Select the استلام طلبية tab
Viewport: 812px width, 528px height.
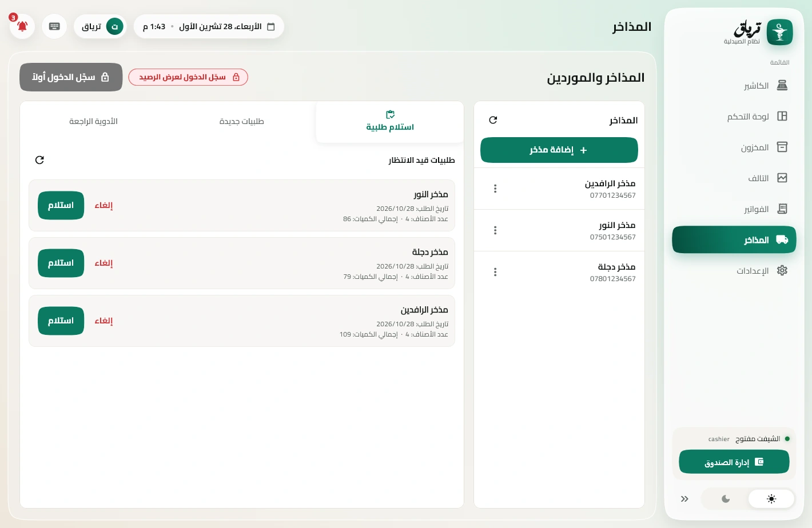click(x=389, y=122)
